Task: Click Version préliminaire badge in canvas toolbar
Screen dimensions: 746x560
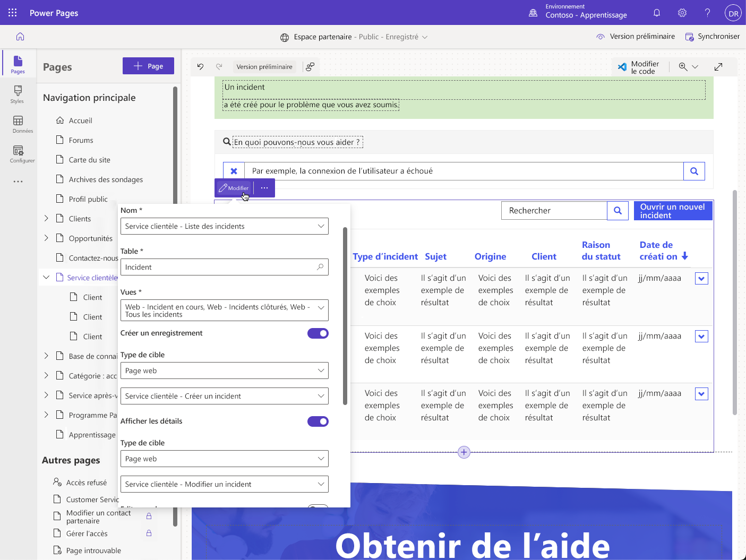Action: click(x=264, y=66)
